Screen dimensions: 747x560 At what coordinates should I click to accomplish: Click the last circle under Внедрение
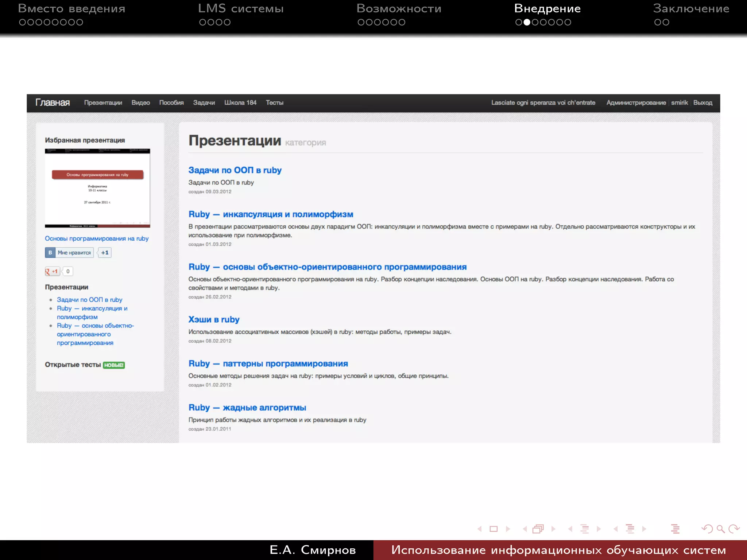coord(568,22)
